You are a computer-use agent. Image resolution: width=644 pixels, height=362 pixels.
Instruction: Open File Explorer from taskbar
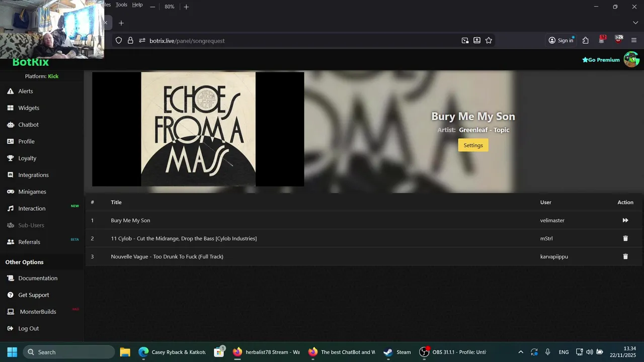point(125,352)
